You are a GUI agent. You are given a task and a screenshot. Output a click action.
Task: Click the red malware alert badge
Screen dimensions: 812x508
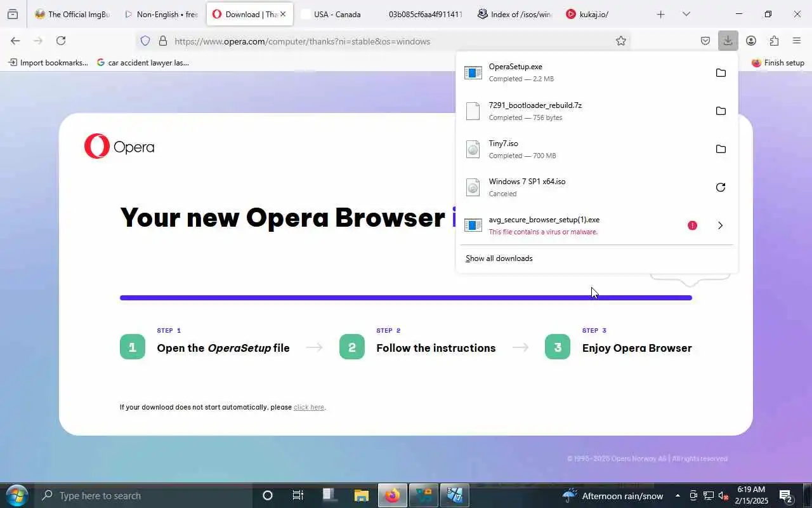(692, 225)
